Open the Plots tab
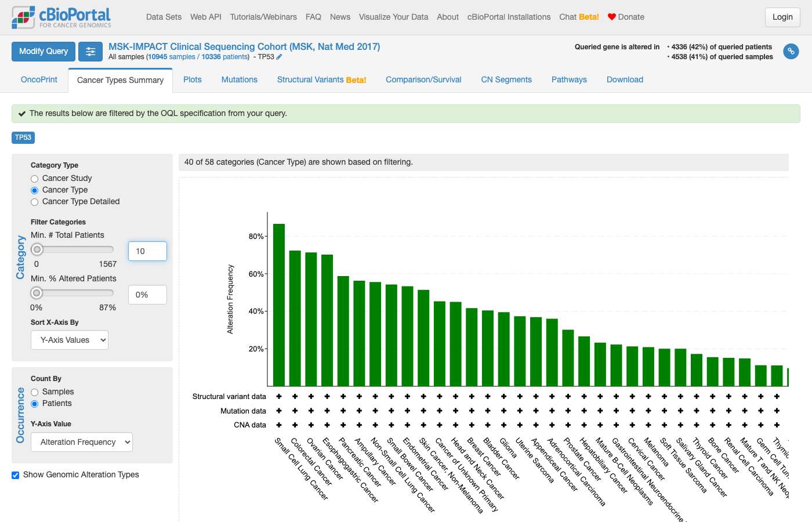This screenshot has height=522, width=812. click(193, 79)
